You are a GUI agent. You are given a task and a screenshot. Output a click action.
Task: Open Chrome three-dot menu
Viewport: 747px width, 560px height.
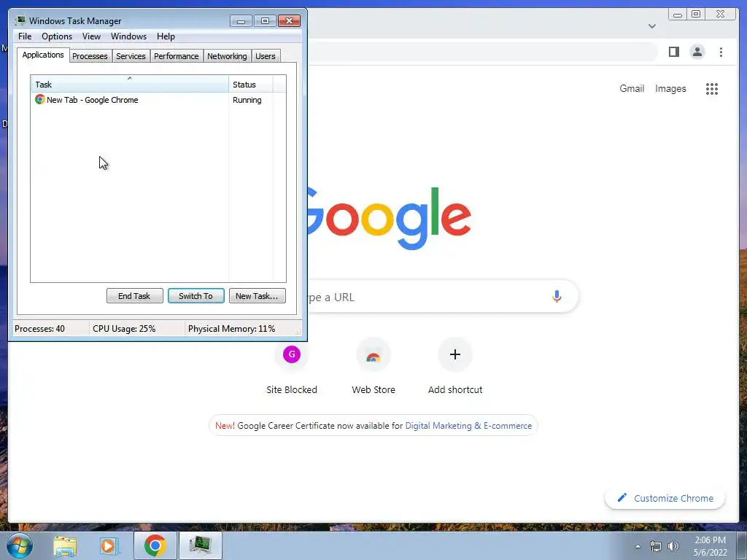coord(721,52)
